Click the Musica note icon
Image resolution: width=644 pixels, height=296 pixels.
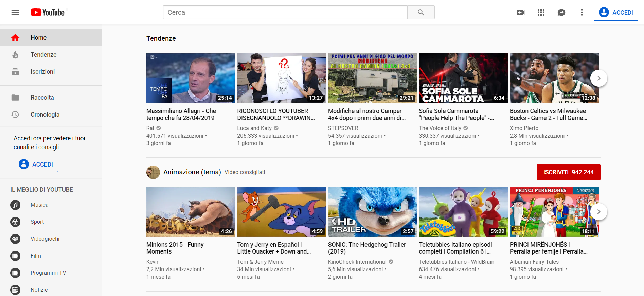(x=15, y=205)
